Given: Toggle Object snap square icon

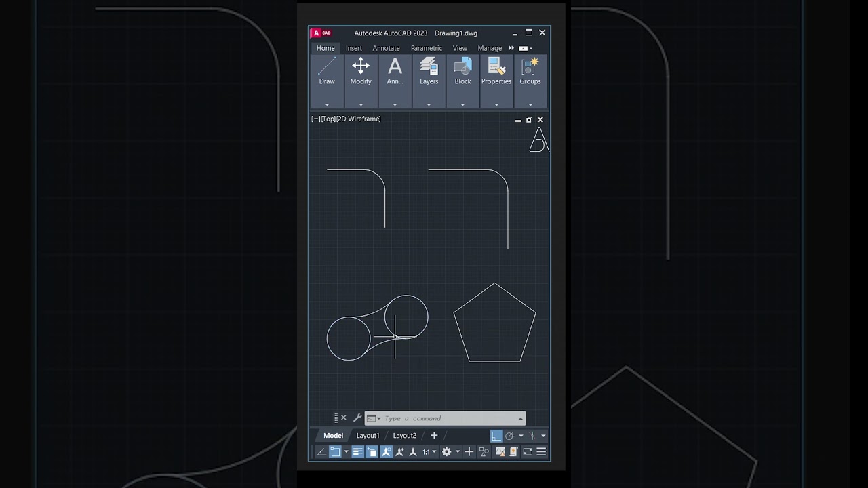Looking at the screenshot, I should [x=335, y=452].
